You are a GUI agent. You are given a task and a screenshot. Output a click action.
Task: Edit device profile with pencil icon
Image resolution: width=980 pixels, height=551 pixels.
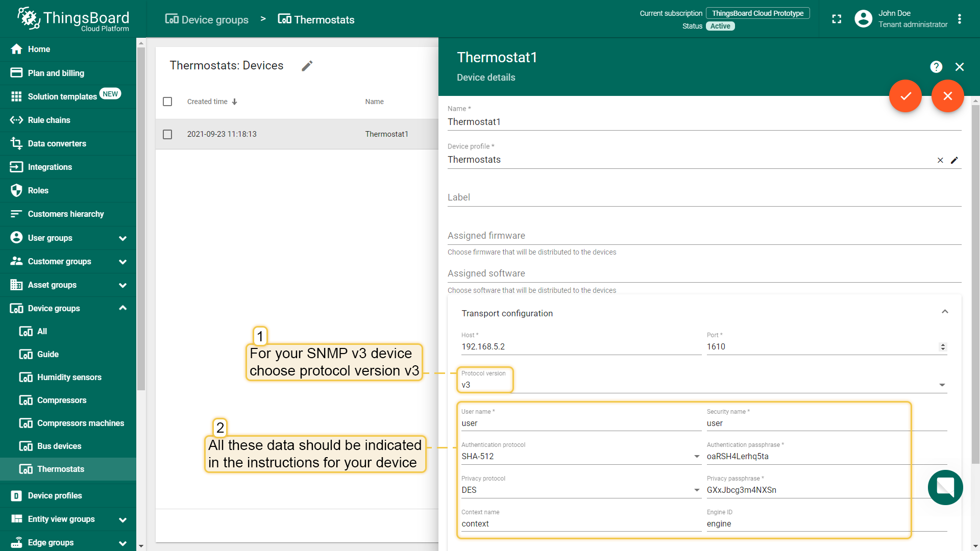tap(954, 160)
